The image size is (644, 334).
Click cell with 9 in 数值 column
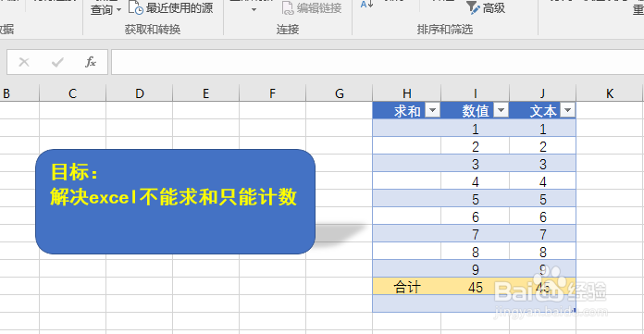click(476, 269)
